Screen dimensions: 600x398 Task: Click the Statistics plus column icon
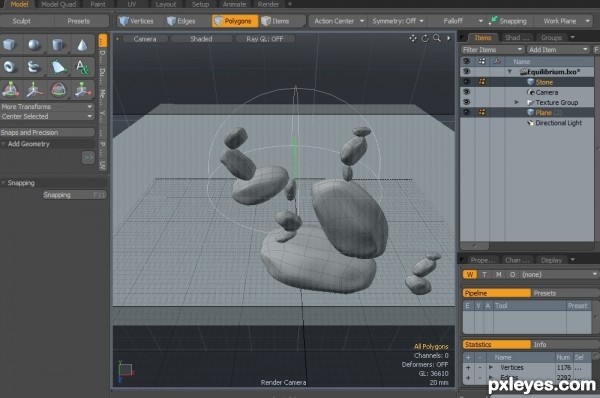coord(468,357)
